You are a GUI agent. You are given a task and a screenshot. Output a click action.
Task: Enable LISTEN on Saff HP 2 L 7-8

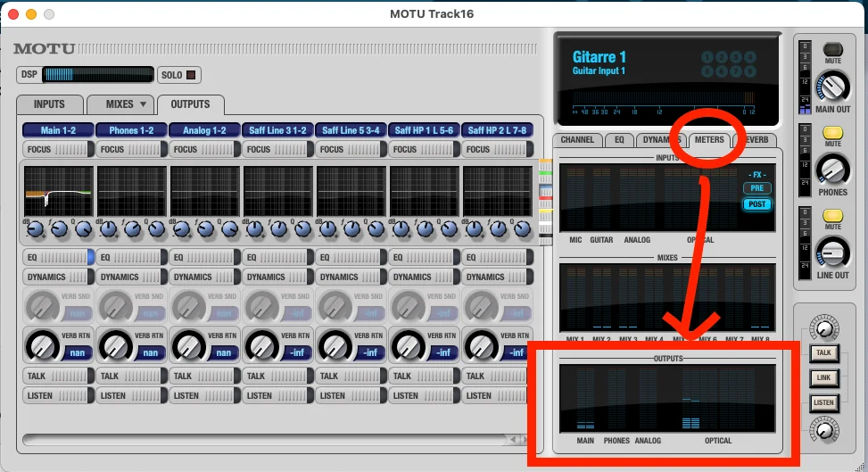pyautogui.click(x=497, y=395)
